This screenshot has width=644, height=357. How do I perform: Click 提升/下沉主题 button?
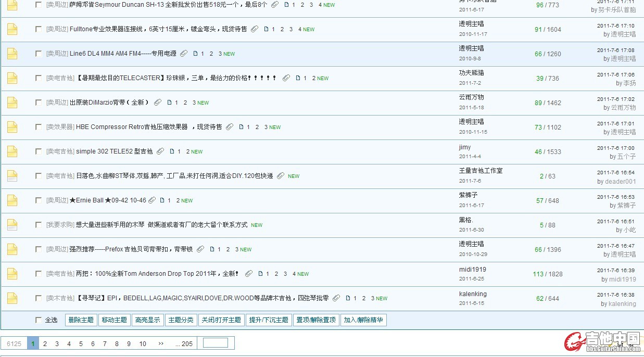269,320
